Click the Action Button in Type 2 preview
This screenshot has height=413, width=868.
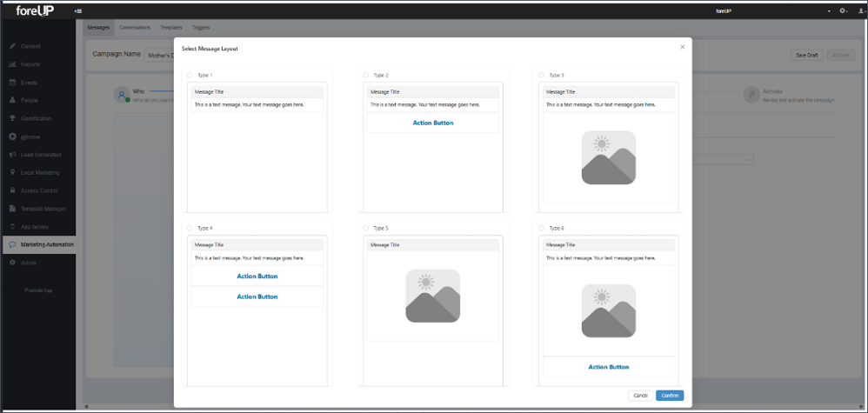tap(433, 123)
